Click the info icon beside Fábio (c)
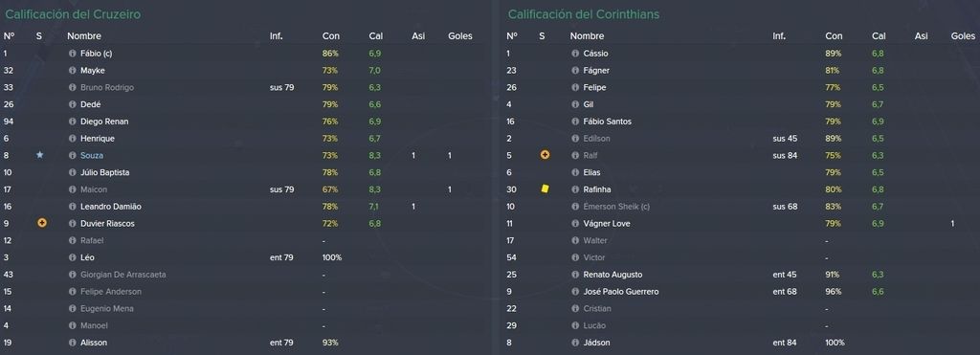This screenshot has width=980, height=355. click(73, 54)
